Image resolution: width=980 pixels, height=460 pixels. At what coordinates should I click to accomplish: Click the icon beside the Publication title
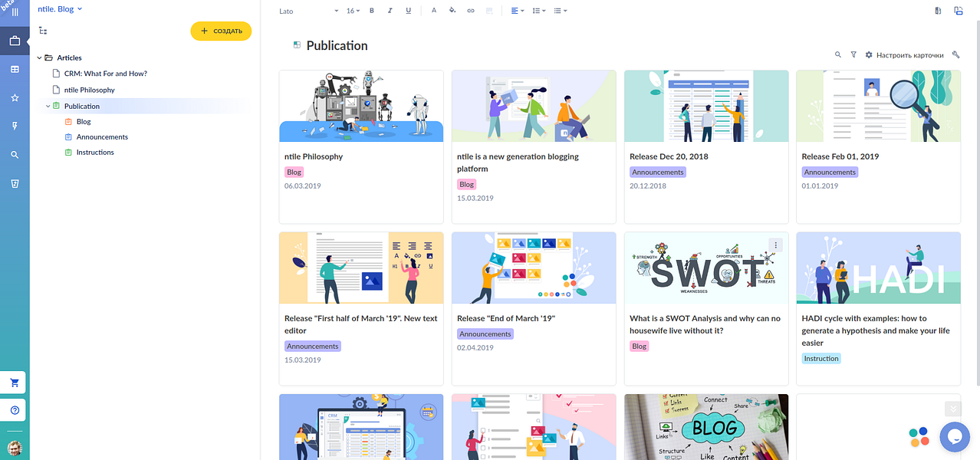point(297,45)
